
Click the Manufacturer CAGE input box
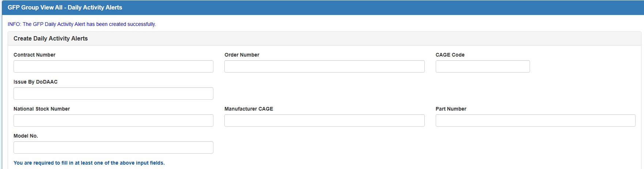pos(325,120)
